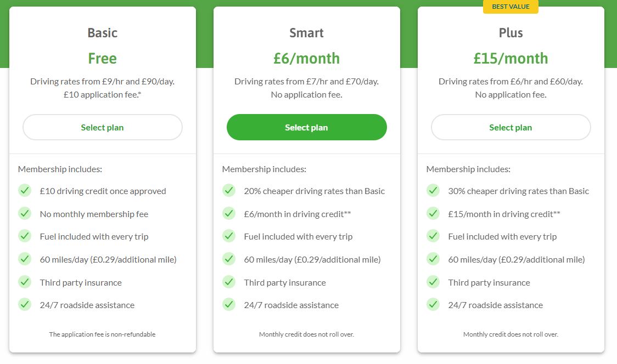This screenshot has height=364, width=617.
Task: Select the Basic Free plan
Action: pos(102,127)
